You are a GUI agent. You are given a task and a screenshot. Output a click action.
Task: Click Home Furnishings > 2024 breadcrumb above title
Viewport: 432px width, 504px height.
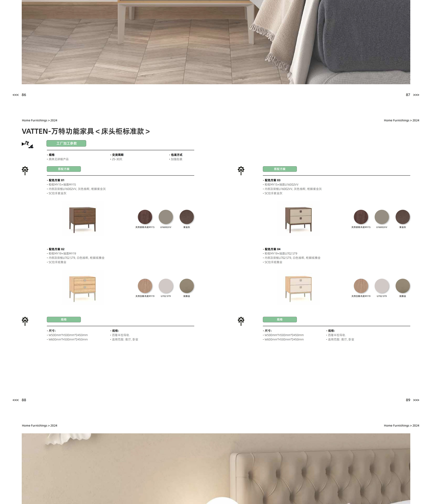click(x=40, y=120)
